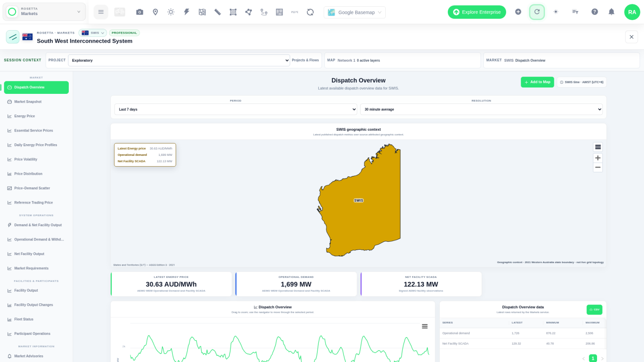Click the plus circle add icon
The height and width of the screenshot is (362, 644).
tap(518, 12)
